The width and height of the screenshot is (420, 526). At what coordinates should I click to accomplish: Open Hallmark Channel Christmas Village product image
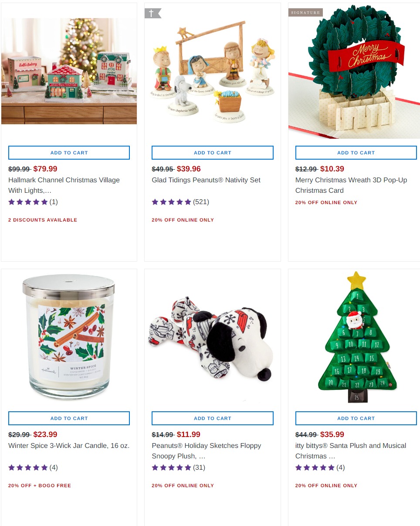pyautogui.click(x=69, y=71)
